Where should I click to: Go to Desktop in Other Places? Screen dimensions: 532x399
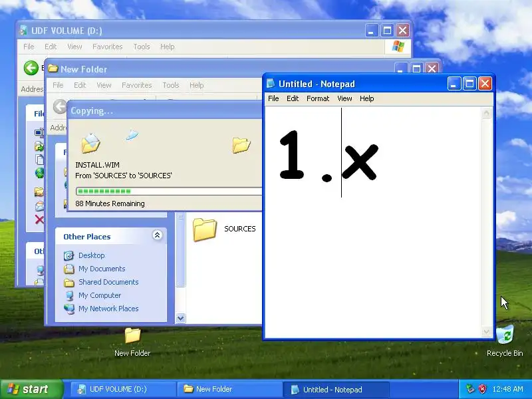(92, 255)
